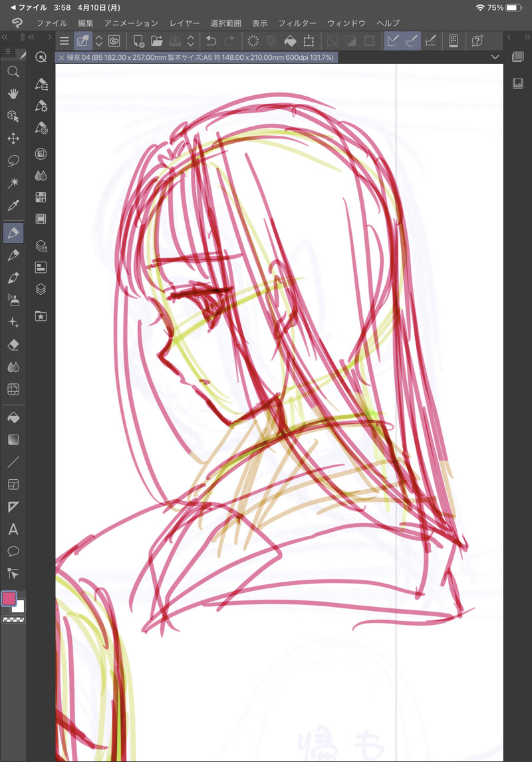Select the Frame border tool
The height and width of the screenshot is (762, 532).
click(13, 484)
